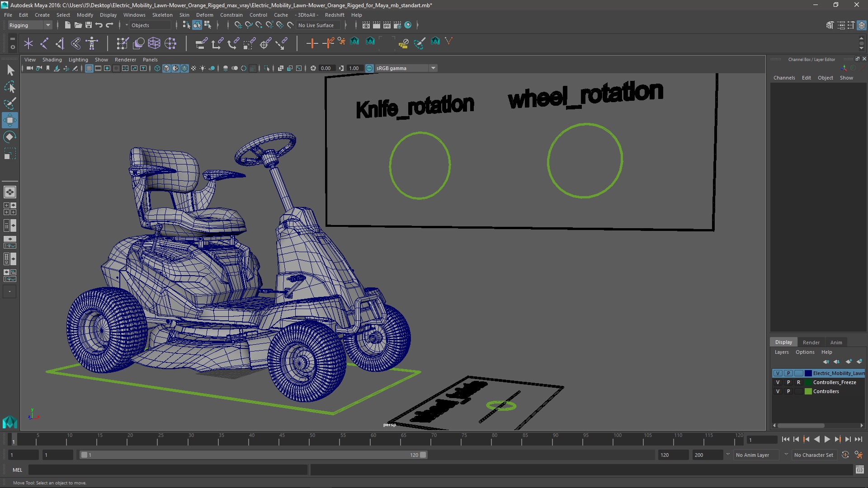Open the sRGB gamma color space dropdown
The image size is (868, 488).
[x=406, y=68]
